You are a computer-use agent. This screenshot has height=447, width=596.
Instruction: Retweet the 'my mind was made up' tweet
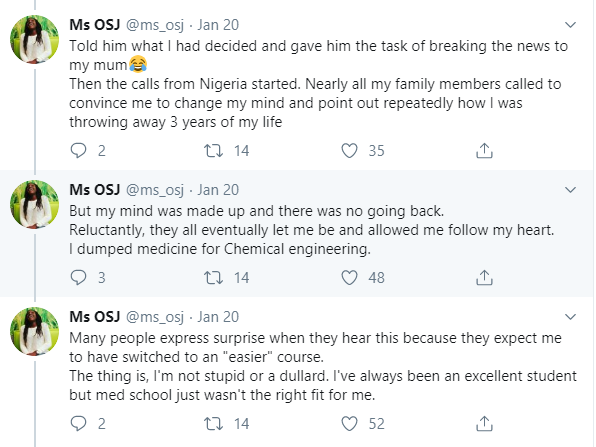[x=213, y=277]
